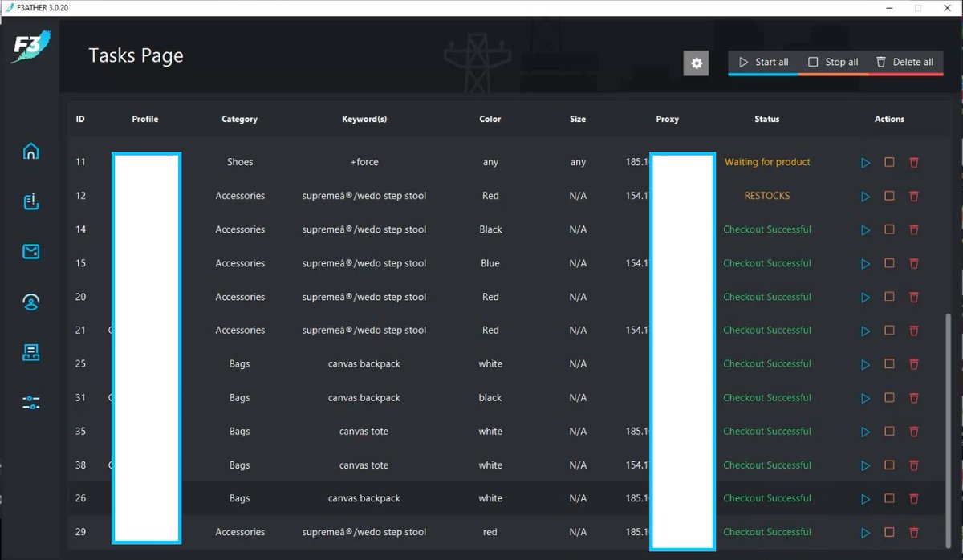Viewport: 963px width, 560px height.
Task: Start task 15 with its play icon
Action: [865, 264]
